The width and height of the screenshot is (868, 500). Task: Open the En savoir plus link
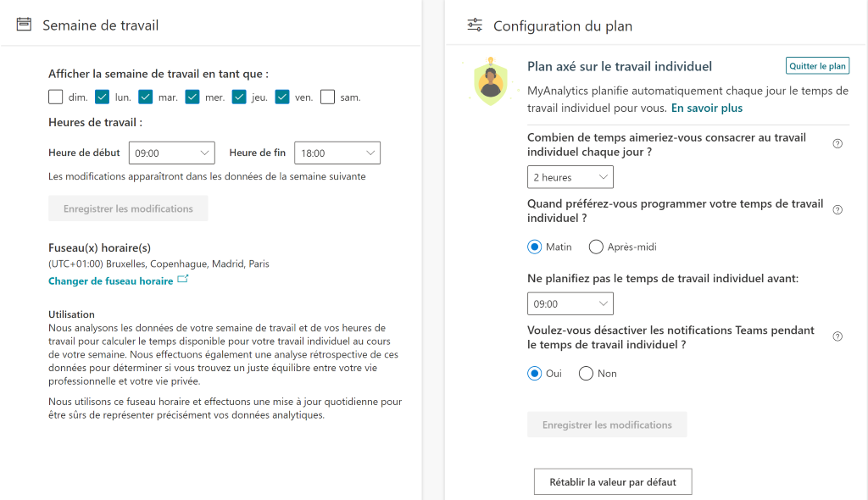click(707, 108)
